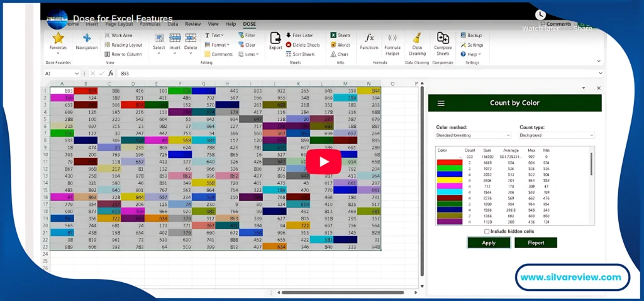The width and height of the screenshot is (644, 301).
Task: Click the Watch later clock icon
Action: pyautogui.click(x=540, y=15)
